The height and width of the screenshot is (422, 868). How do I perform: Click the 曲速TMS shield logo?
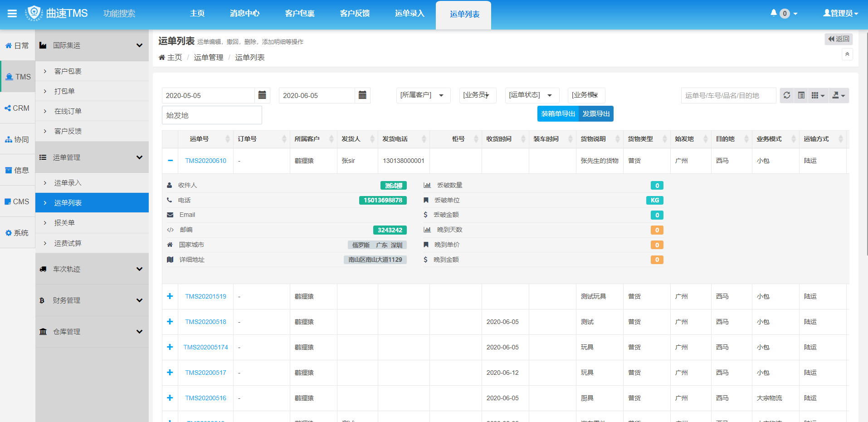tap(34, 13)
